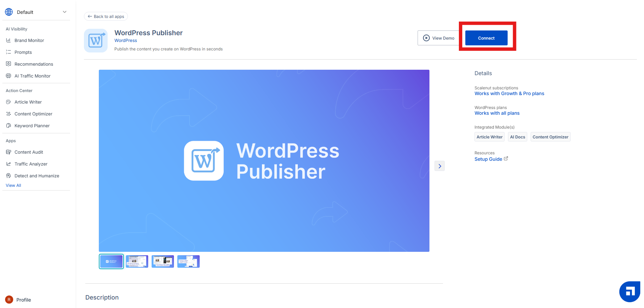Open the chat widget in bottom corner
Screen dimensions: 644x308
630,291
